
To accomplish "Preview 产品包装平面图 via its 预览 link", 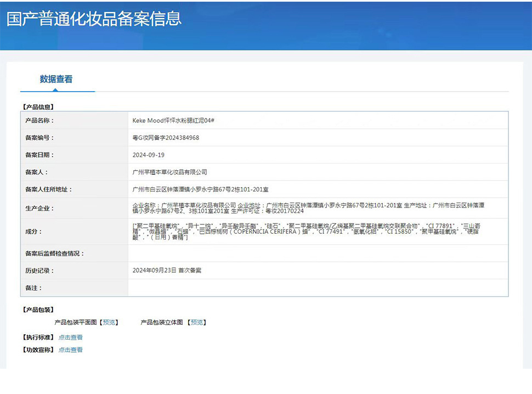I will [109, 323].
